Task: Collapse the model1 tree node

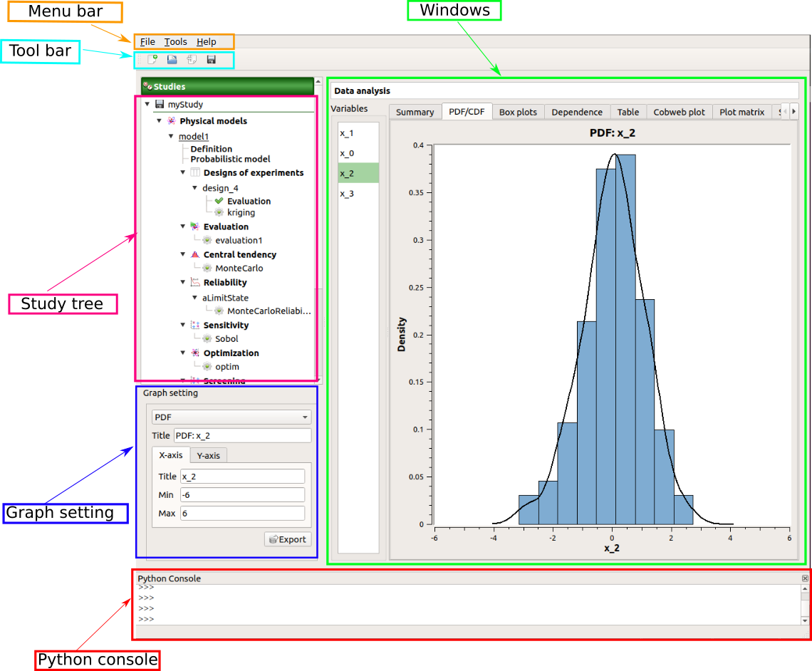Action: 171,136
